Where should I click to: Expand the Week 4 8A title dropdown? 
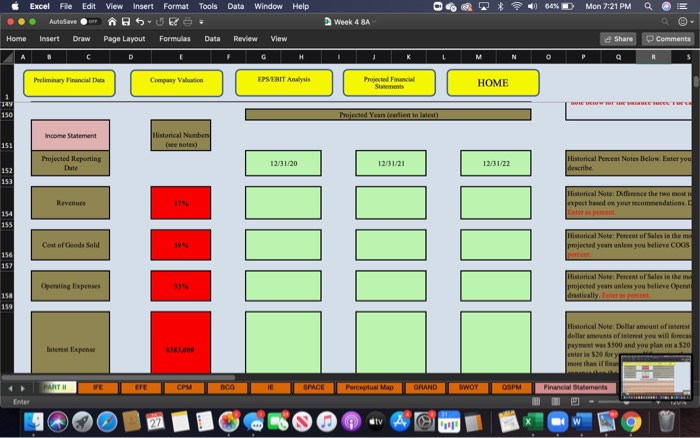pyautogui.click(x=374, y=22)
